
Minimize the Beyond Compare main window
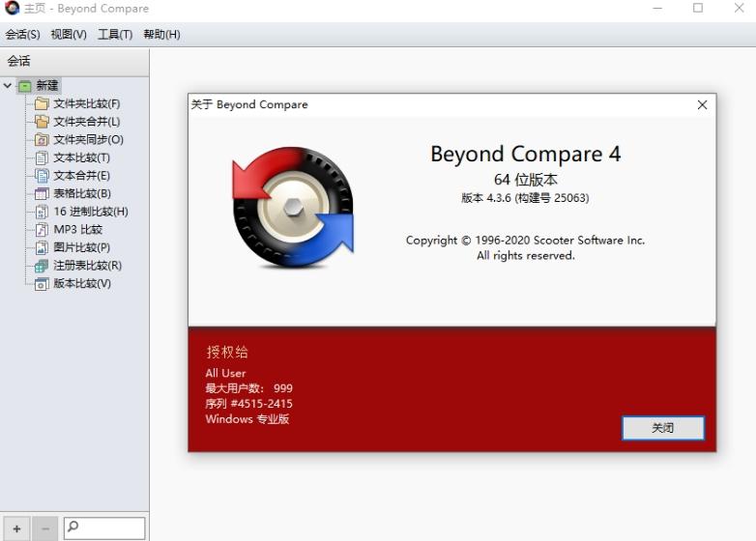pos(657,8)
